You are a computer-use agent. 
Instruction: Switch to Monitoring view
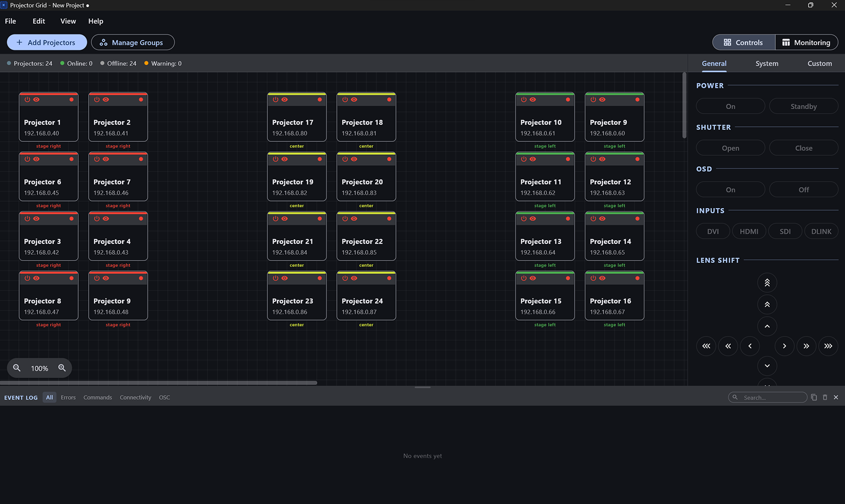[x=806, y=43]
